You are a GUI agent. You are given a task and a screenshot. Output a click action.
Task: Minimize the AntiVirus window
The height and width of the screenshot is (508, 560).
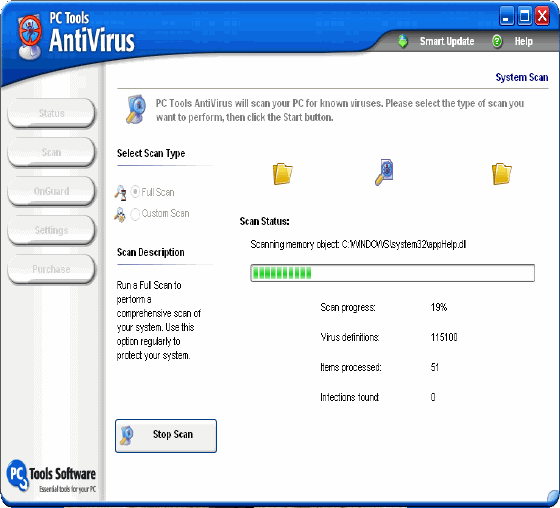506,16
